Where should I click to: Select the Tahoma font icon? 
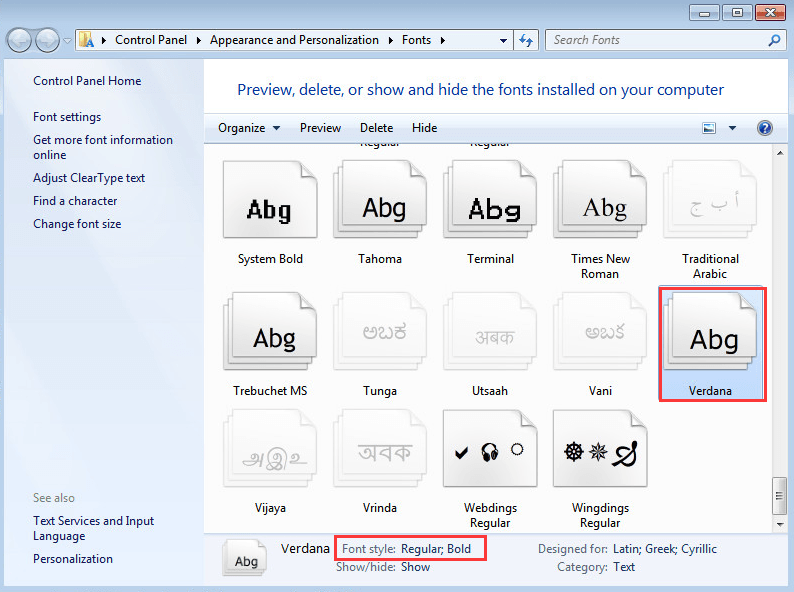(380, 200)
